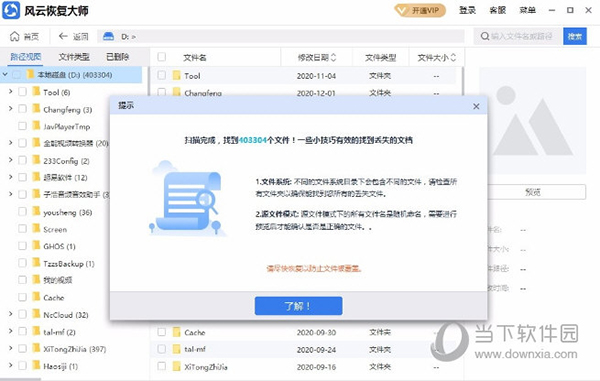Click the tal-mf folder icon in file list
This screenshot has width=600, height=381.
pyautogui.click(x=176, y=349)
